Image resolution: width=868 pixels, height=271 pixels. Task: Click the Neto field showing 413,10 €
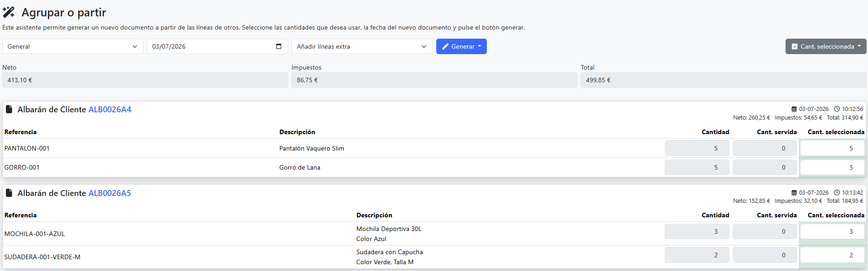tap(145, 80)
